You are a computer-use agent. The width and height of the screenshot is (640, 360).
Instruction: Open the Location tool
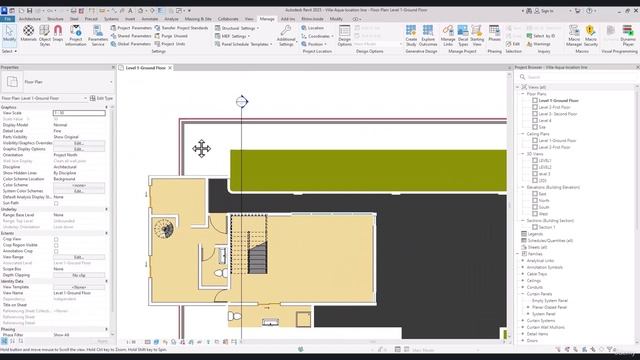313,28
